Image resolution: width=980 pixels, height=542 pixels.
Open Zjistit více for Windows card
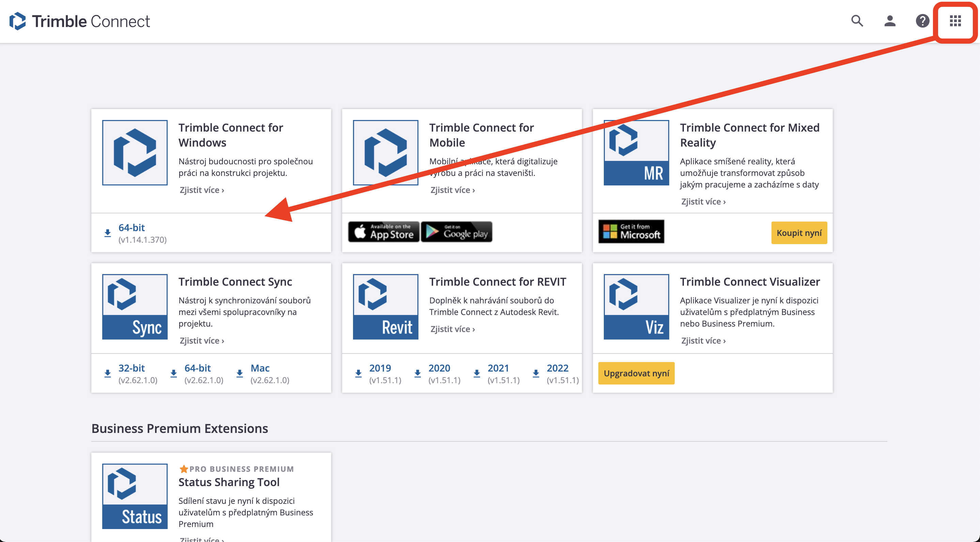coord(202,190)
